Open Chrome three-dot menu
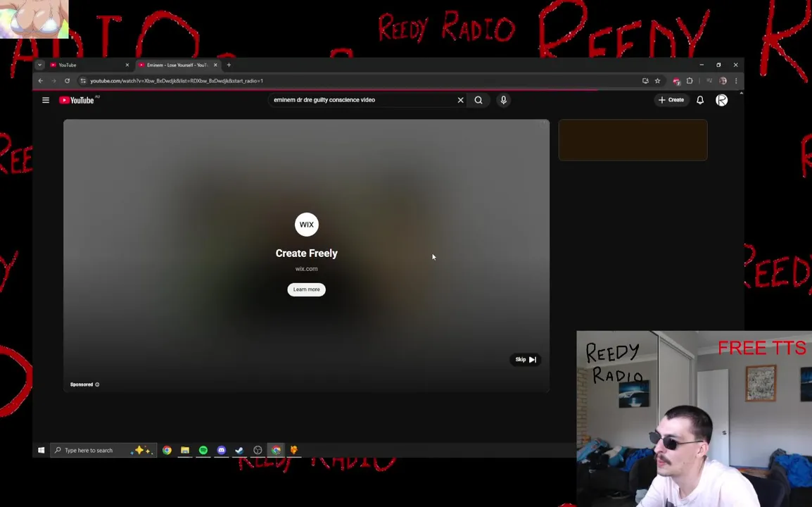The height and width of the screenshot is (507, 812). pos(736,81)
